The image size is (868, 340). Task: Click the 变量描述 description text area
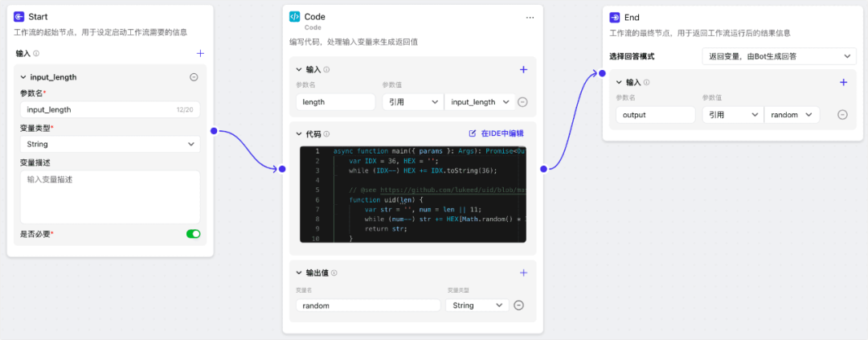click(110, 197)
